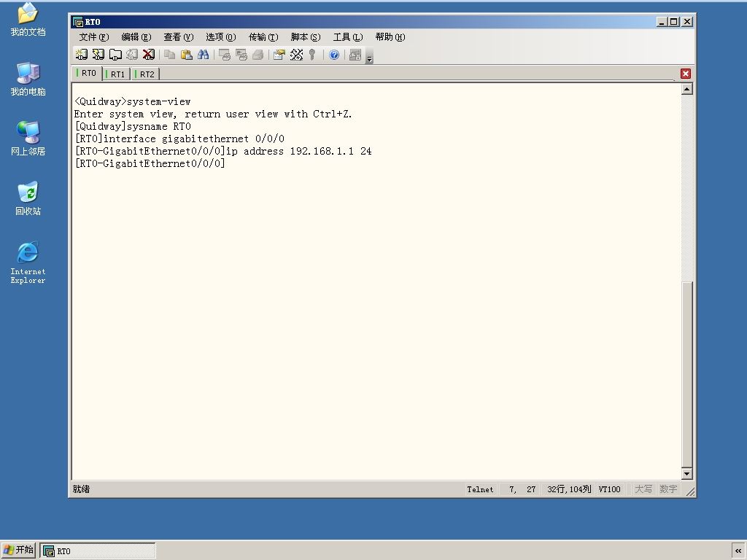Click the Telnet status bar entry
The width and height of the screenshot is (747, 560).
(x=480, y=489)
